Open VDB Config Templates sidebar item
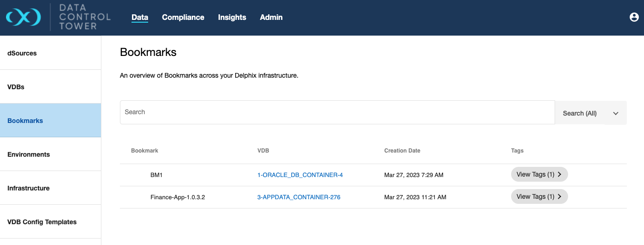 42,222
